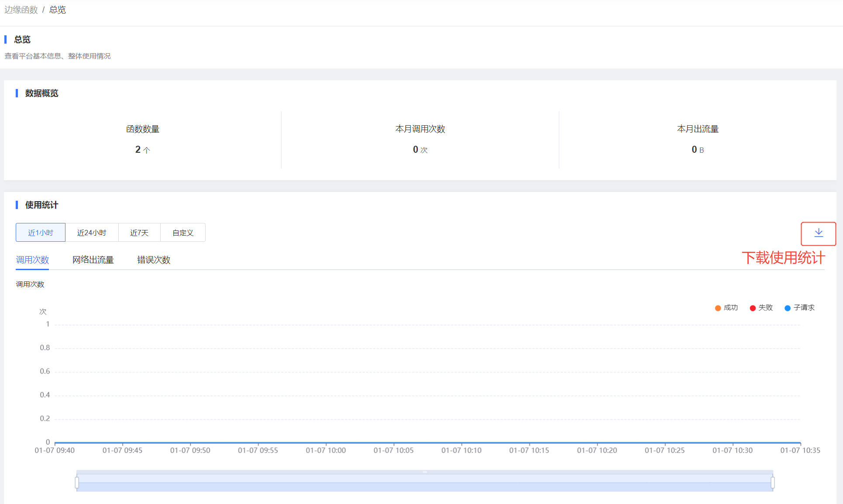This screenshot has width=843, height=504.
Task: Click the 使用统计 section heading
Action: point(41,205)
